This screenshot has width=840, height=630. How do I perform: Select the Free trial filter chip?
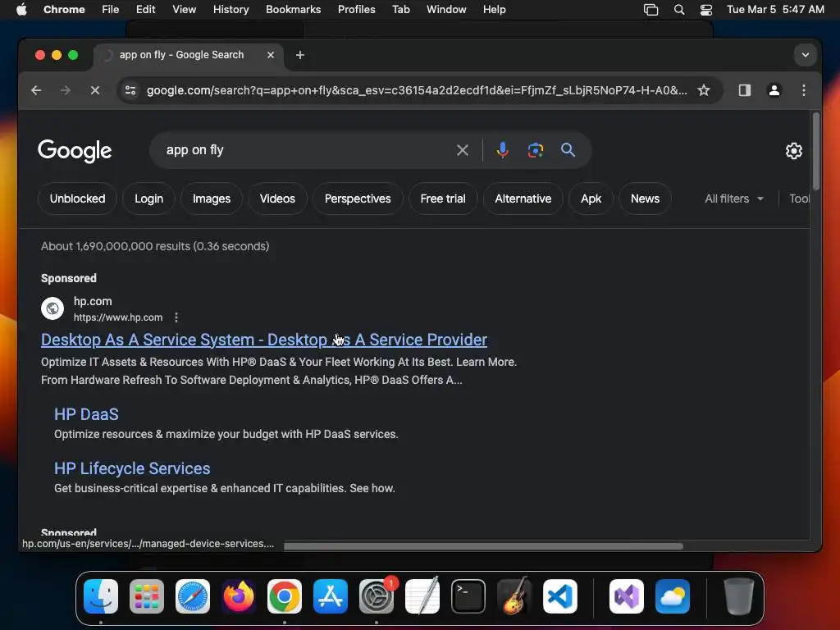(443, 199)
